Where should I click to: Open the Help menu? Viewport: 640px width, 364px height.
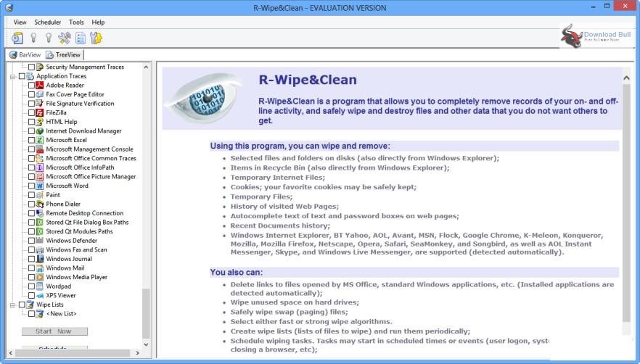point(98,22)
